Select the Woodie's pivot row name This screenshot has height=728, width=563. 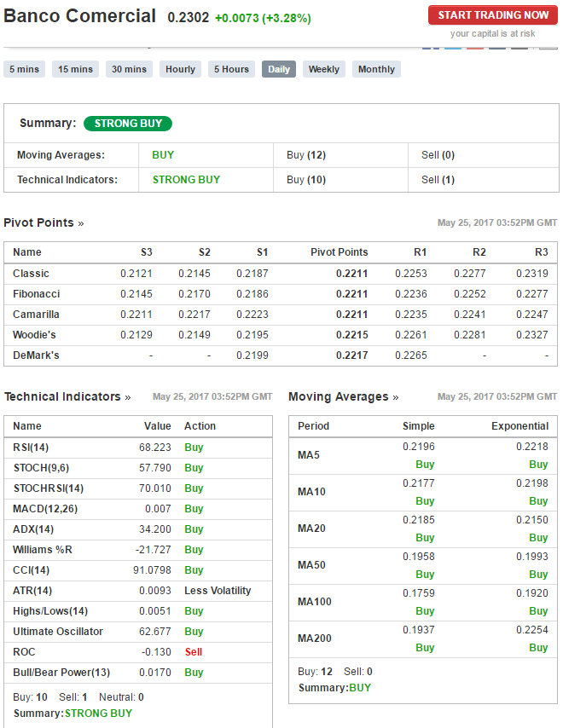click(x=34, y=335)
